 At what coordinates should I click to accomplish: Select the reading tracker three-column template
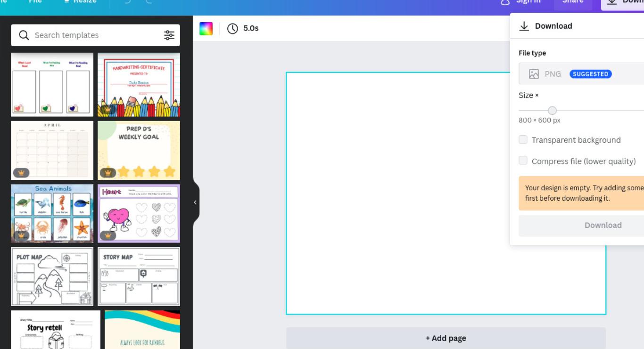pyautogui.click(x=52, y=84)
